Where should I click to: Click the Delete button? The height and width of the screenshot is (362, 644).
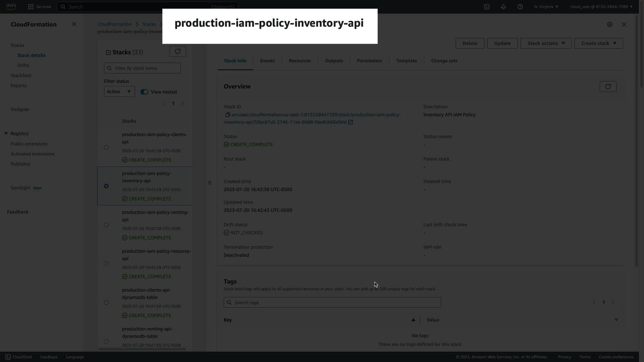tap(470, 43)
